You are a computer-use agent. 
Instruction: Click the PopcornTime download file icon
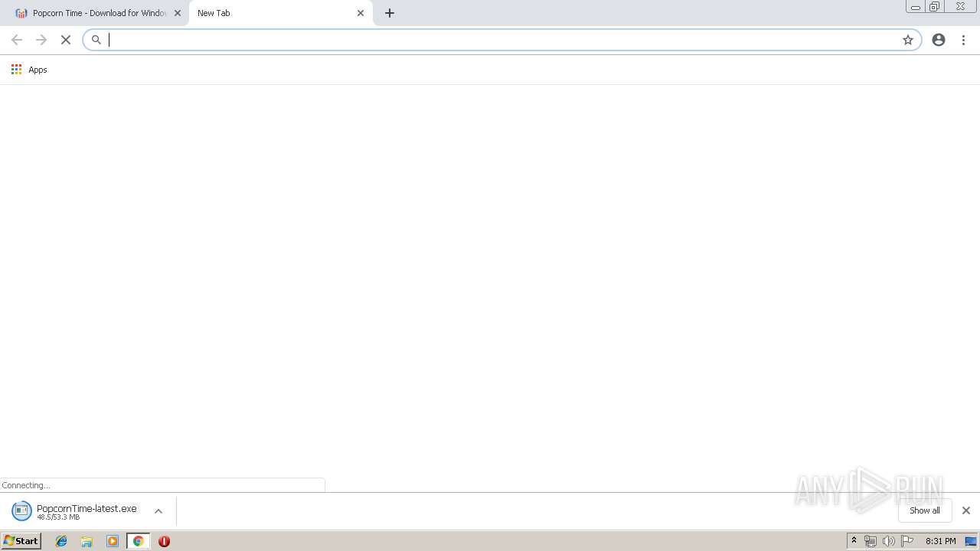click(x=21, y=510)
